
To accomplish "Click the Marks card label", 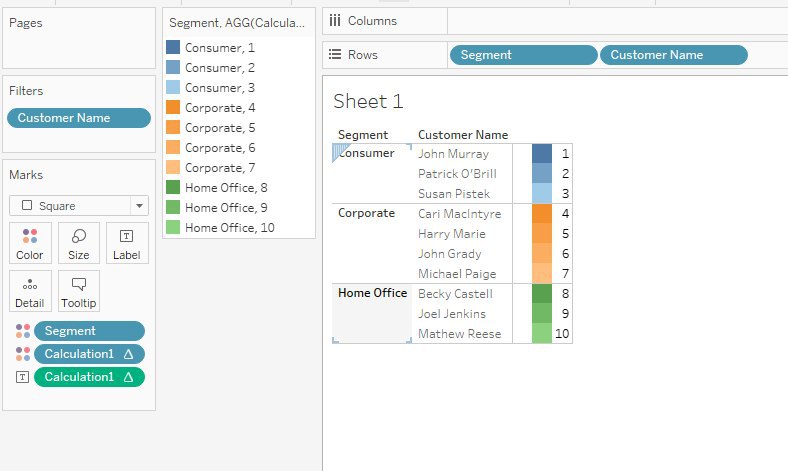I will click(26, 174).
